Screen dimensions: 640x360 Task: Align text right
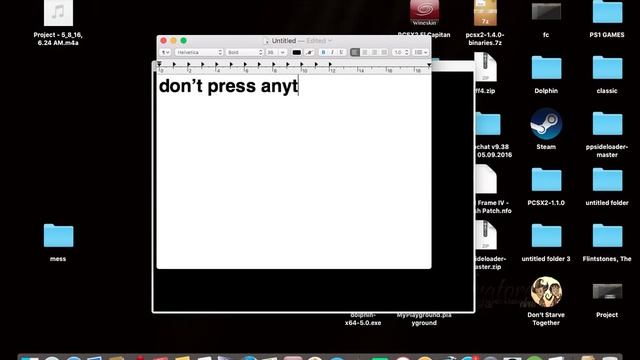click(x=374, y=52)
